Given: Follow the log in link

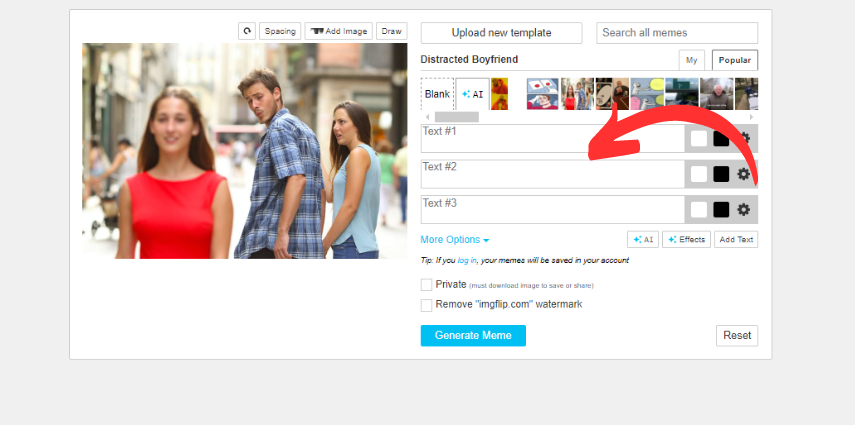Looking at the screenshot, I should click(x=467, y=260).
